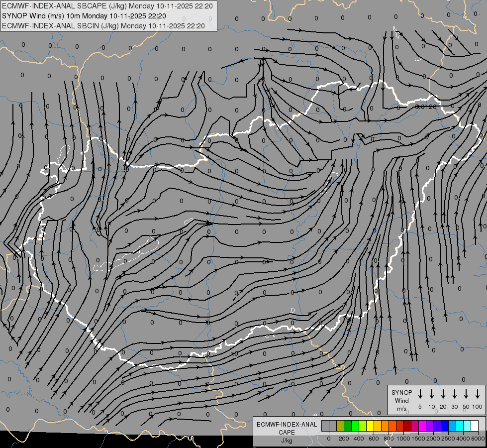Click the m/s unit in wind legend
This screenshot has height=448, width=487.
tap(401, 409)
